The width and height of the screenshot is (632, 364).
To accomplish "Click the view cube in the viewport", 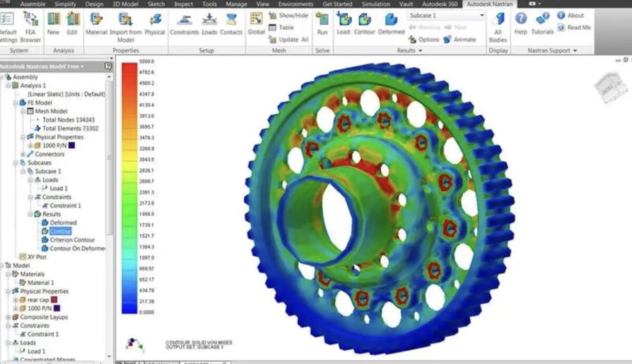I will coord(612,87).
